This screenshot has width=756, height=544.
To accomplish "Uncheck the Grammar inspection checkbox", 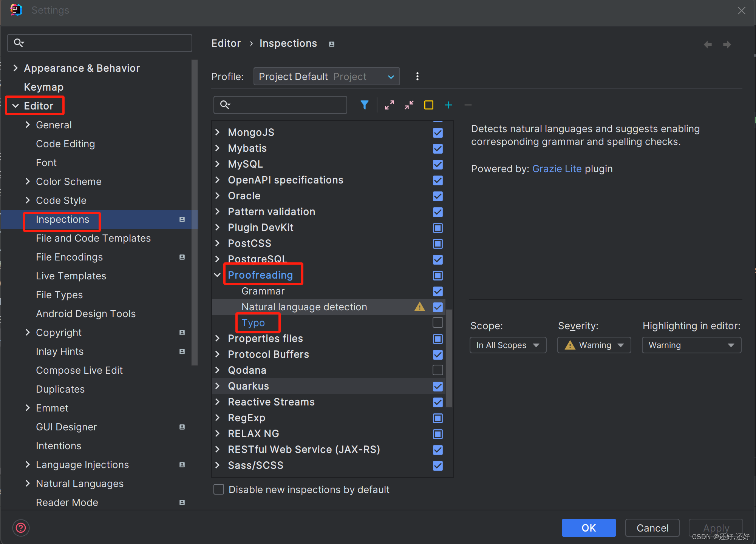I will 438,291.
